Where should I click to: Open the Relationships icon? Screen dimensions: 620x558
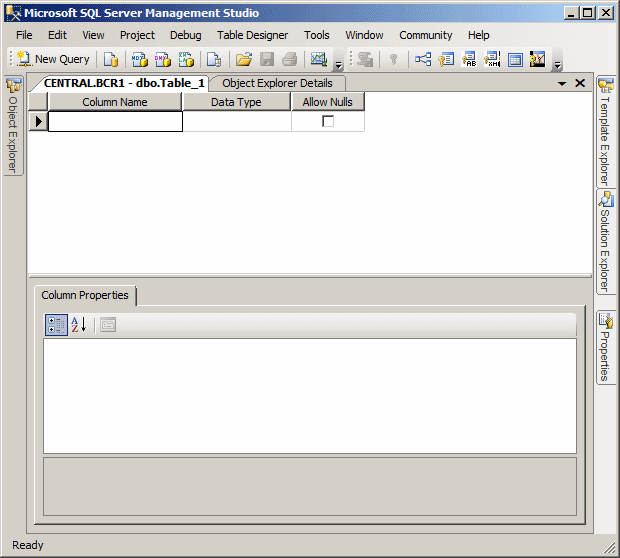[423, 59]
